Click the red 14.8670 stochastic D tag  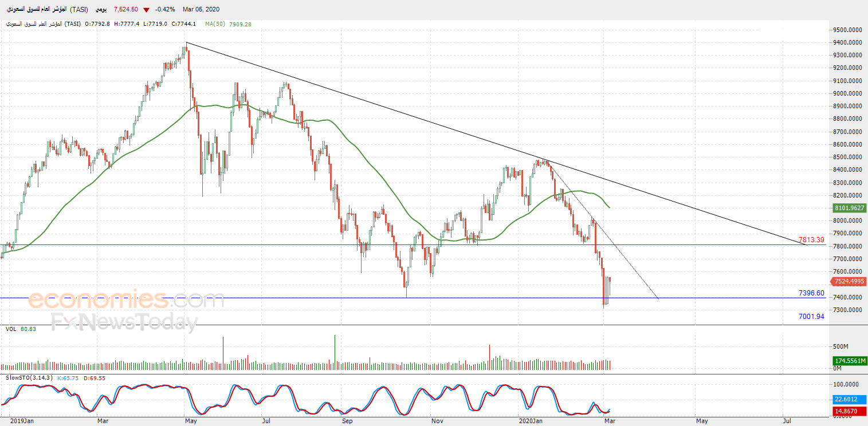click(849, 411)
